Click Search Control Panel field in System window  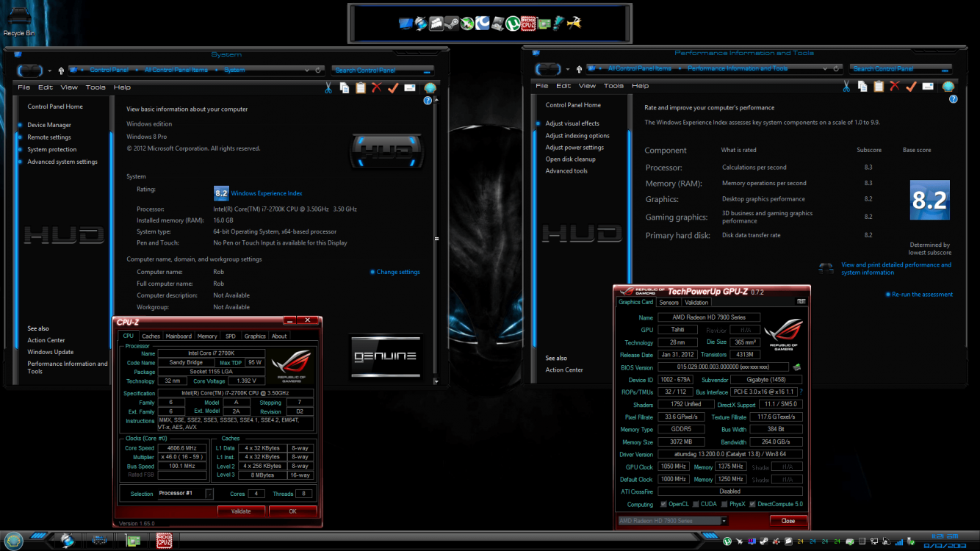pos(383,71)
